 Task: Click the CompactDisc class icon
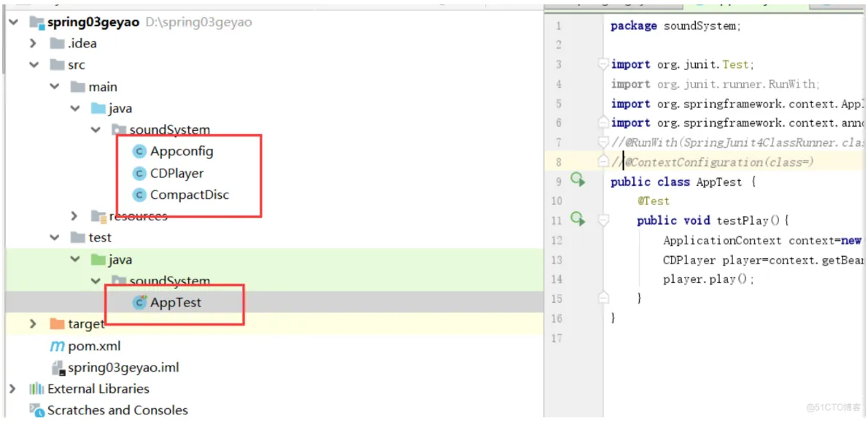click(139, 195)
